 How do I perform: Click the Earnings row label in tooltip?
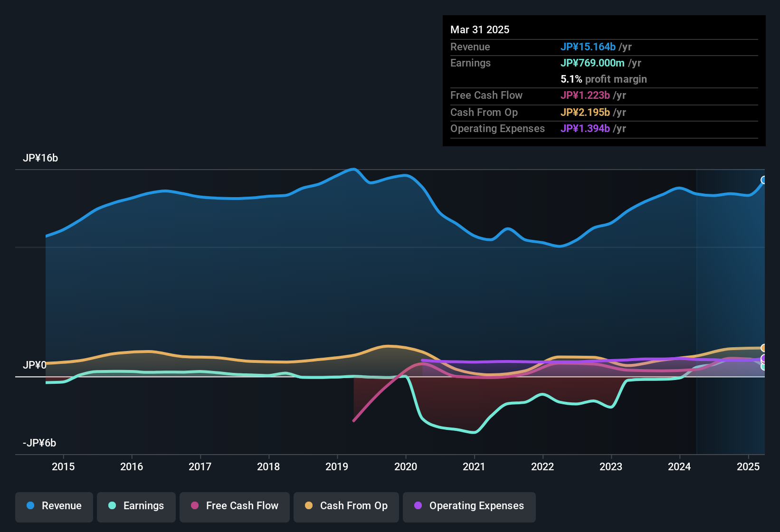[x=470, y=63]
